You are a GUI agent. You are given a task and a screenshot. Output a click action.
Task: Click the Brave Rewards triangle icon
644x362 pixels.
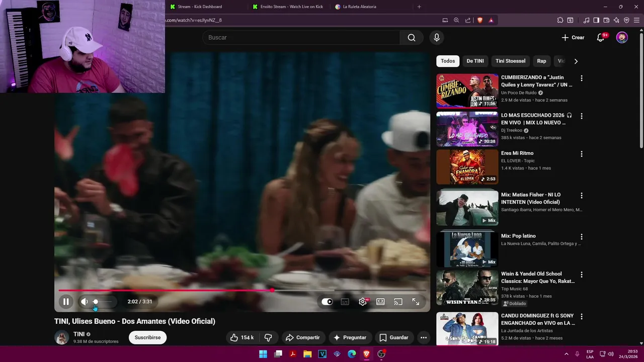pos(491,20)
